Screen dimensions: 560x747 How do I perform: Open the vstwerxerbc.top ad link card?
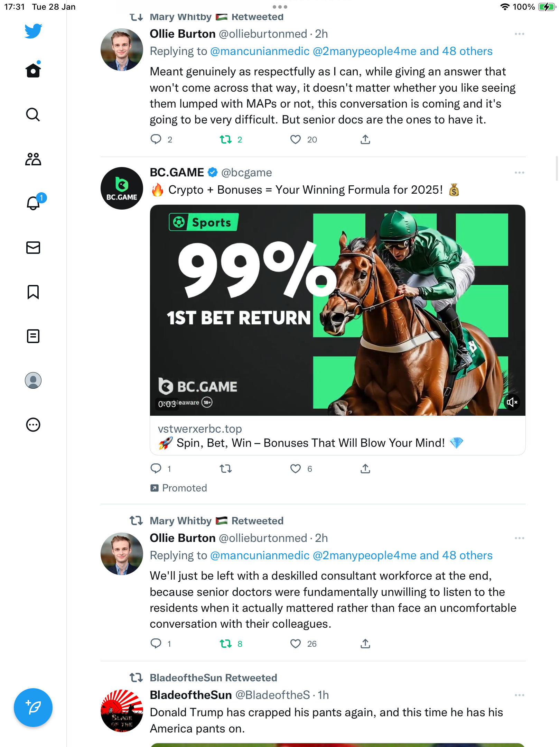click(338, 436)
